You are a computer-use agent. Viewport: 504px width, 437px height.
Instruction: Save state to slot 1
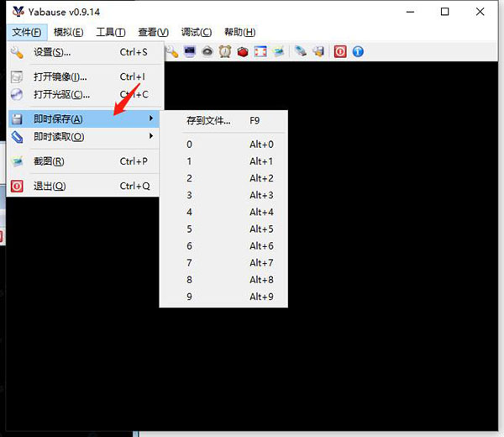click(x=223, y=161)
